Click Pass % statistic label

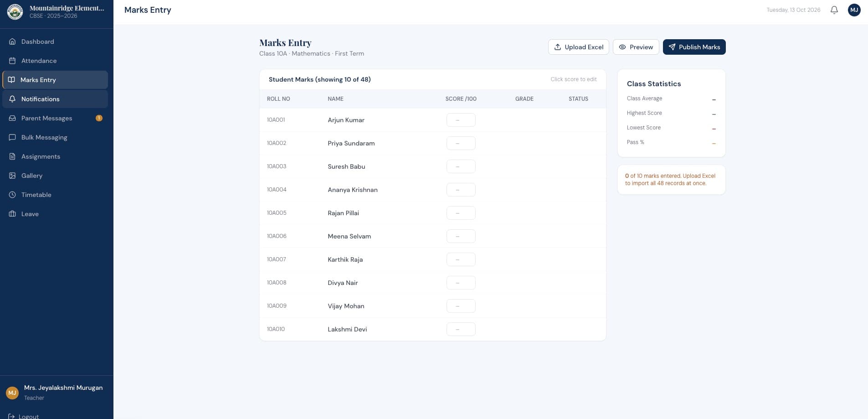click(635, 142)
